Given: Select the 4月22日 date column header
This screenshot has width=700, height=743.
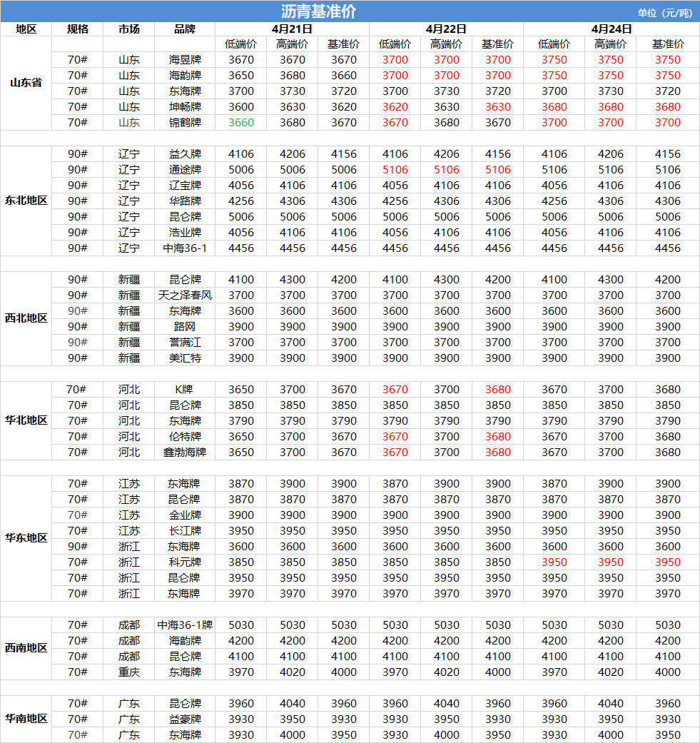Looking at the screenshot, I should 446,29.
